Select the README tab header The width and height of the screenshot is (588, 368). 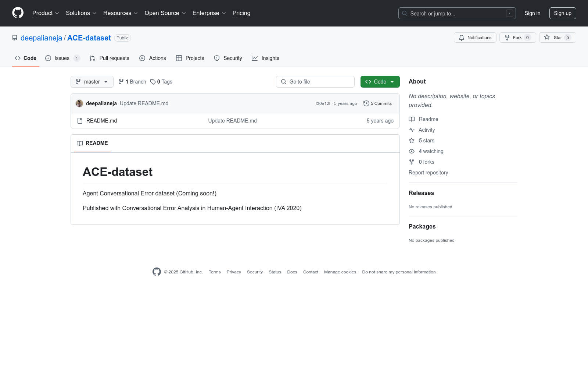[92, 143]
